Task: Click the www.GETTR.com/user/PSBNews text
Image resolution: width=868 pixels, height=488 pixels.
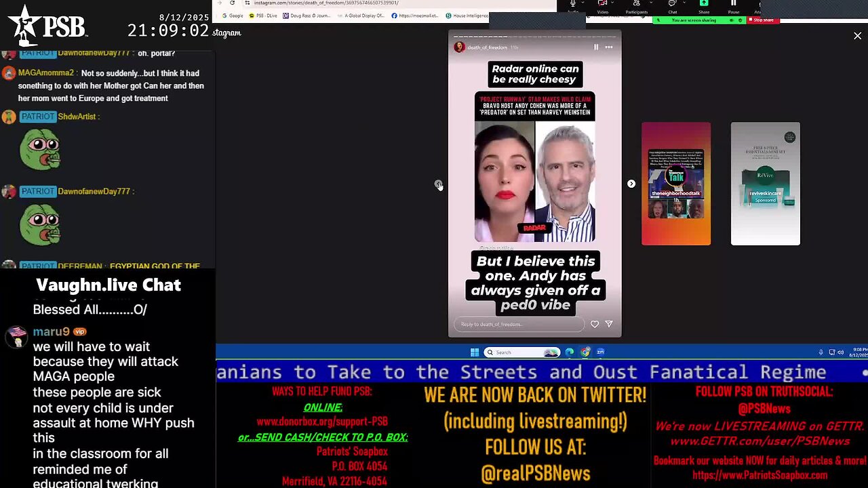Action: coord(759,441)
